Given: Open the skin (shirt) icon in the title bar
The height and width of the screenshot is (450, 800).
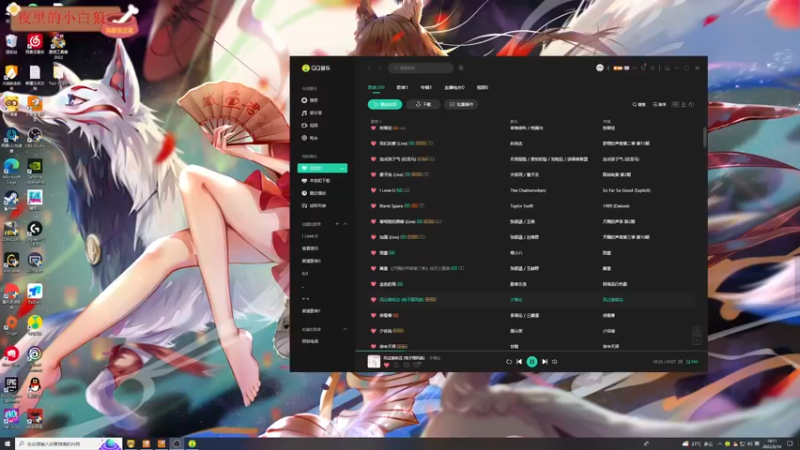Looking at the screenshot, I should tap(643, 68).
